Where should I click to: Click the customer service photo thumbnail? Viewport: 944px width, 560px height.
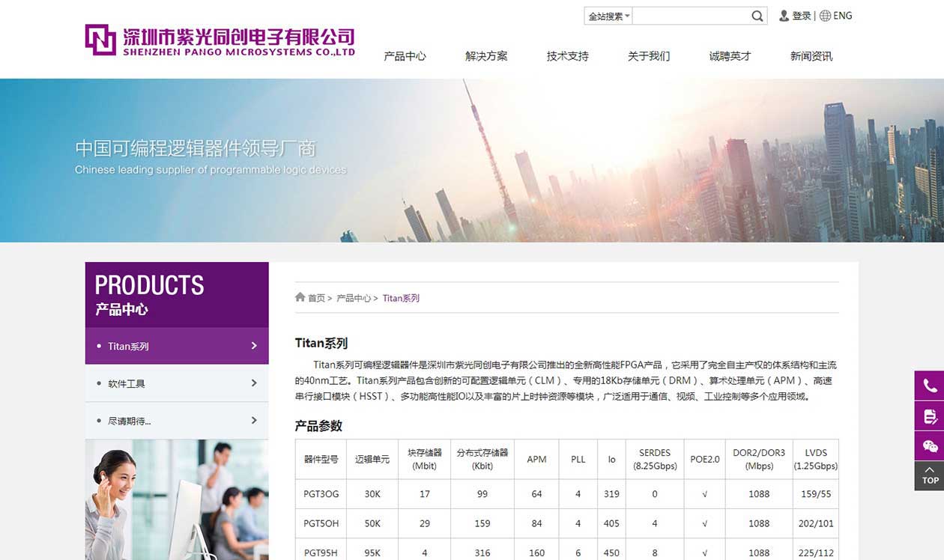click(177, 499)
